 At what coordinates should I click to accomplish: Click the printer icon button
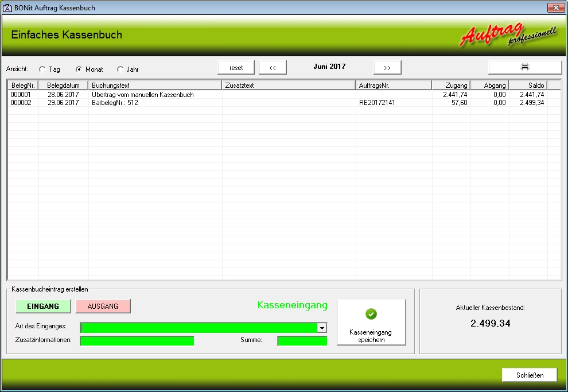tap(525, 67)
